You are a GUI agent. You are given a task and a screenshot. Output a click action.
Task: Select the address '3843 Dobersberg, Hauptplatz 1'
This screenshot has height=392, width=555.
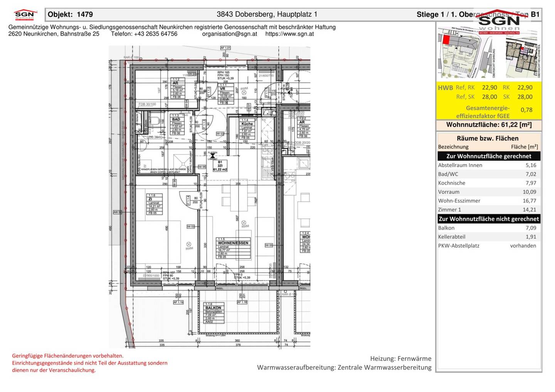coord(267,15)
